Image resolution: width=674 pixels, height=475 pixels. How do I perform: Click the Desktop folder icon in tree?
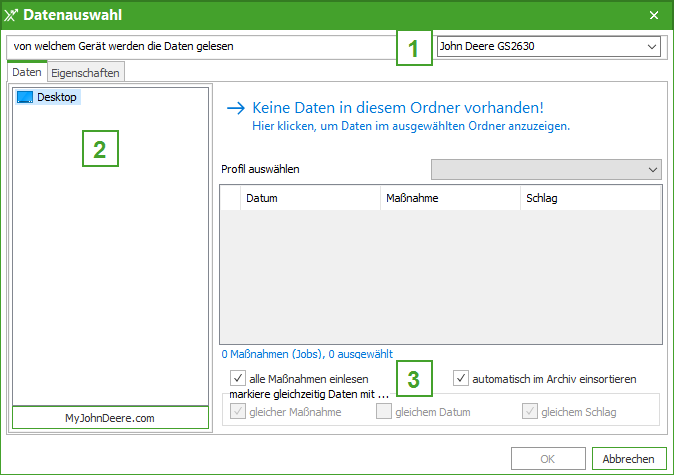tap(26, 97)
